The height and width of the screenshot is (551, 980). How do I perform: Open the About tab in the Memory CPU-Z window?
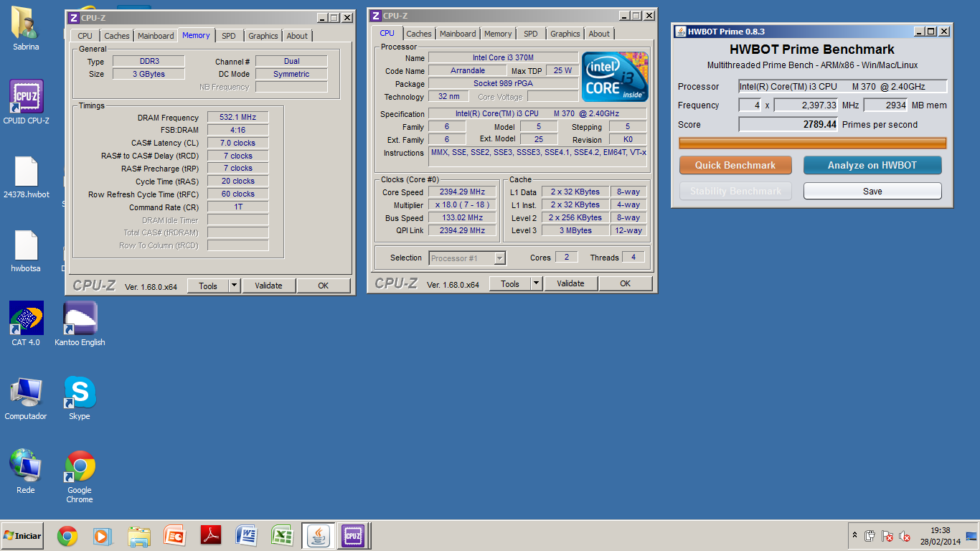coord(297,36)
